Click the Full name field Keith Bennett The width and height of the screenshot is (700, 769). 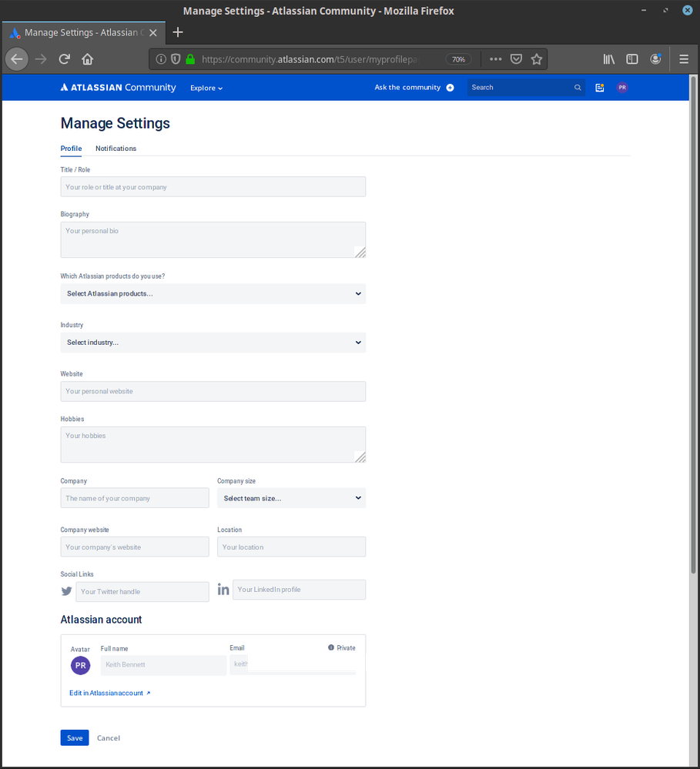pyautogui.click(x=163, y=665)
